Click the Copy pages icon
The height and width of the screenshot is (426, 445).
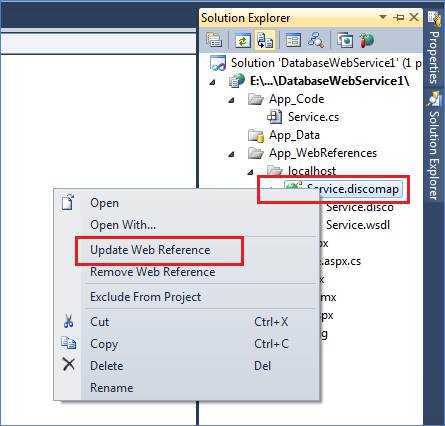tap(68, 343)
